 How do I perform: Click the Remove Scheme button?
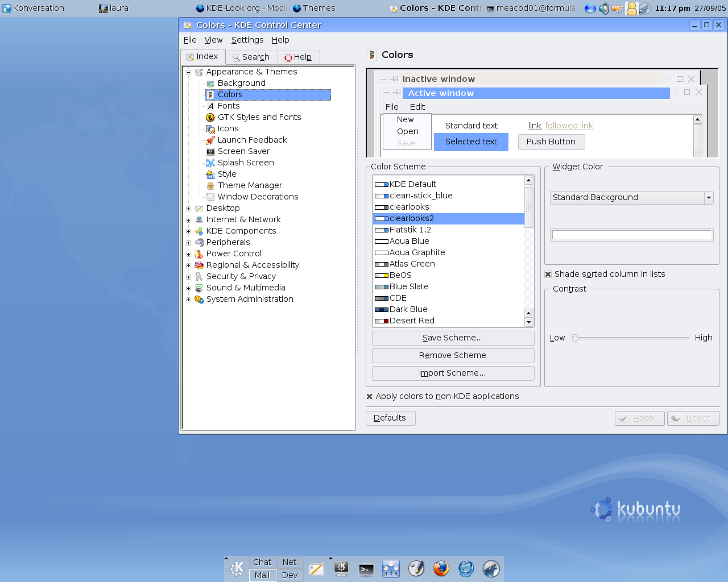(x=453, y=355)
